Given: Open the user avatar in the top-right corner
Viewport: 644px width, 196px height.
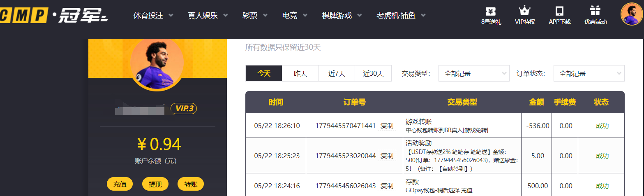Looking at the screenshot, I should tap(632, 14).
